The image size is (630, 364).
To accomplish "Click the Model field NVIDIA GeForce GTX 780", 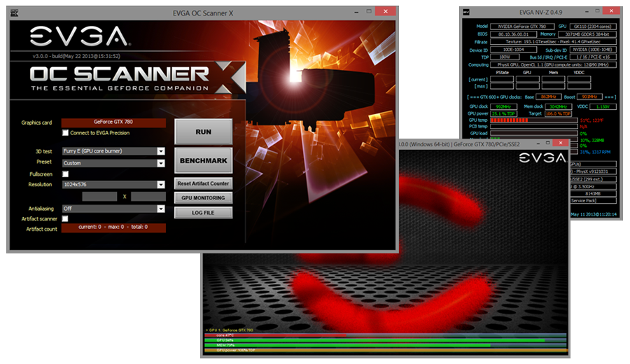I will coord(522,27).
